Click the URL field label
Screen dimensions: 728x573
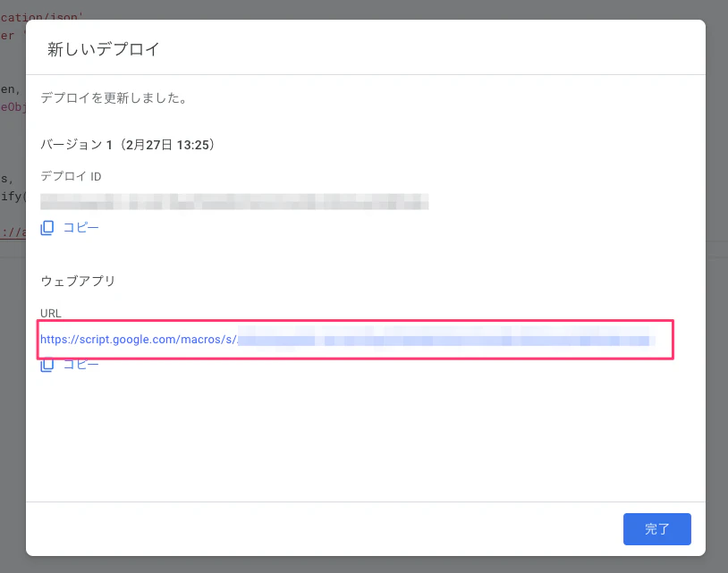[x=51, y=313]
